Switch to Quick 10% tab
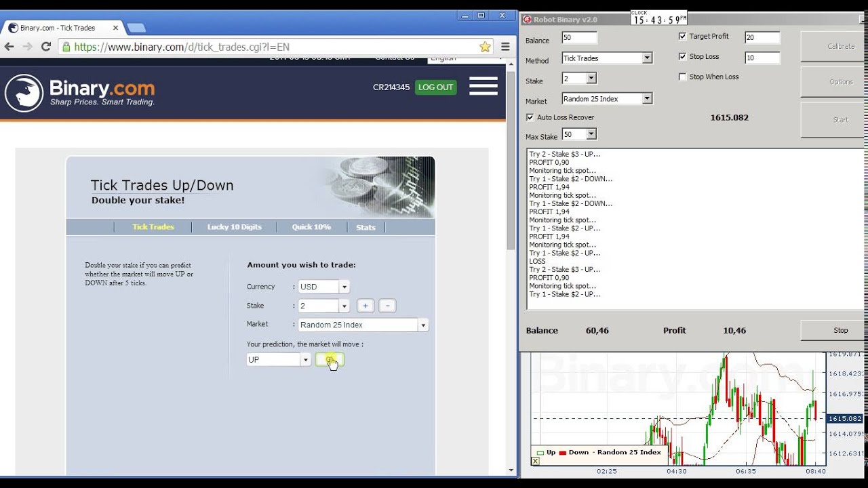The height and width of the screenshot is (488, 868). click(311, 227)
